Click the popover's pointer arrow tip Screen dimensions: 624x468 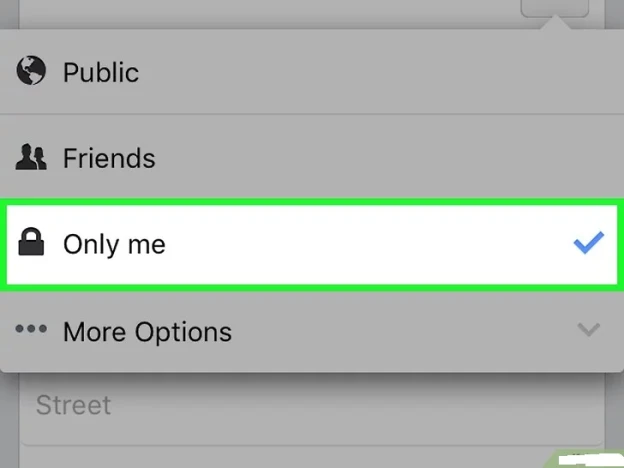556,21
